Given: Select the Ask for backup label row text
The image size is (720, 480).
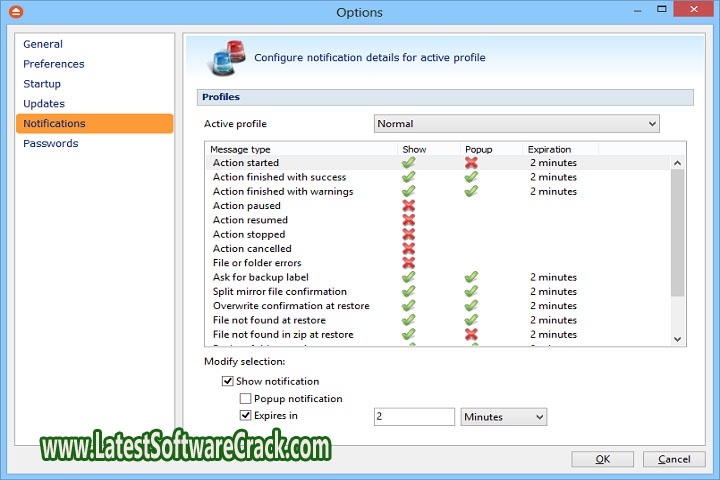Looking at the screenshot, I should click(261, 277).
